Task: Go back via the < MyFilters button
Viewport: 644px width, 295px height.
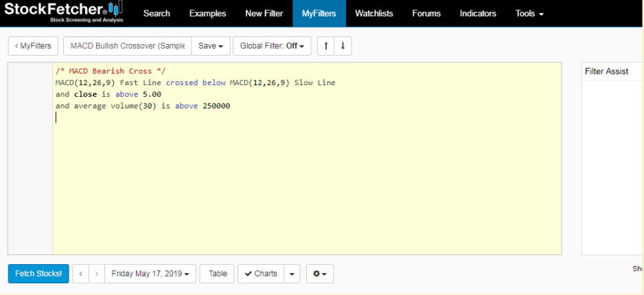Action: (33, 46)
